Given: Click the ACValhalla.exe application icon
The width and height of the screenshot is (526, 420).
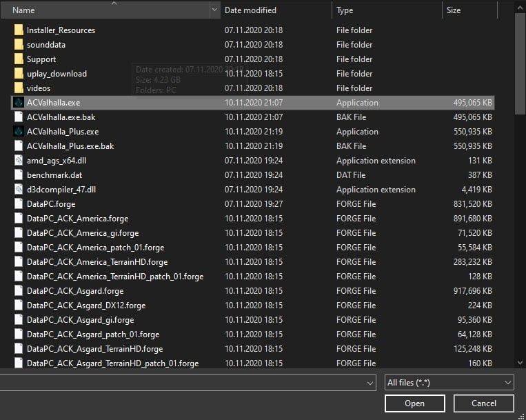Looking at the screenshot, I should pyautogui.click(x=19, y=102).
